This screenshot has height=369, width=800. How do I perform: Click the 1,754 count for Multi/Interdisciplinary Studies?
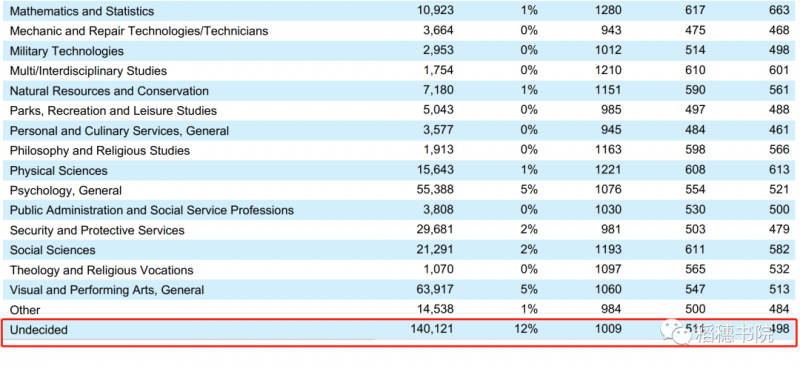coord(438,70)
